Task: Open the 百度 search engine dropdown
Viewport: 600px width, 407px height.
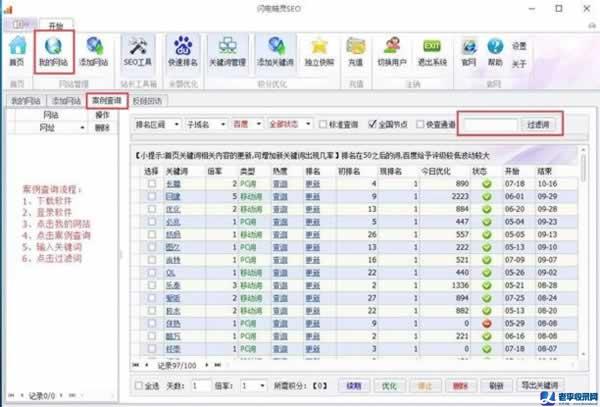Action: click(x=259, y=124)
